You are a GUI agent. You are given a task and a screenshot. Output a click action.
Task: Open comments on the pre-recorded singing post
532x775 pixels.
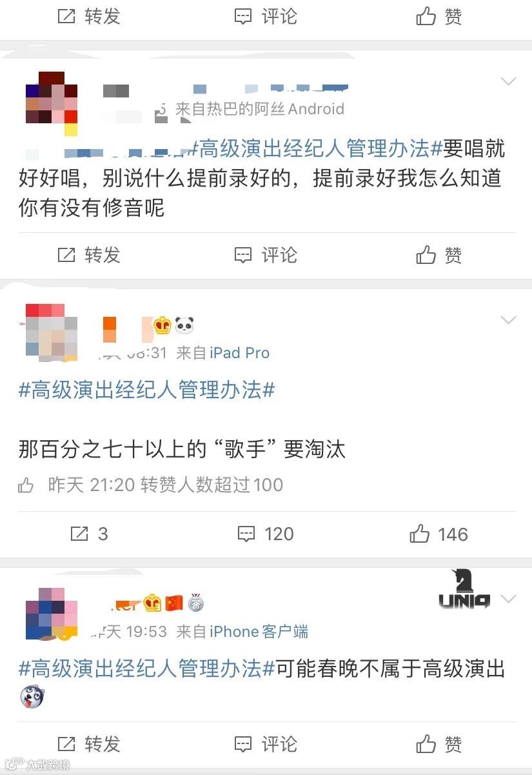(265, 256)
